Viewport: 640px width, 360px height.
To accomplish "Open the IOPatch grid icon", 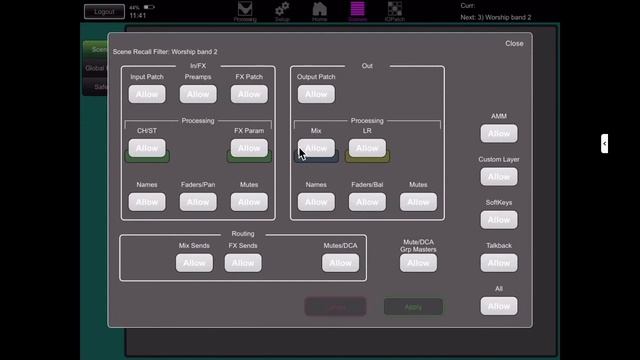I will (x=395, y=11).
